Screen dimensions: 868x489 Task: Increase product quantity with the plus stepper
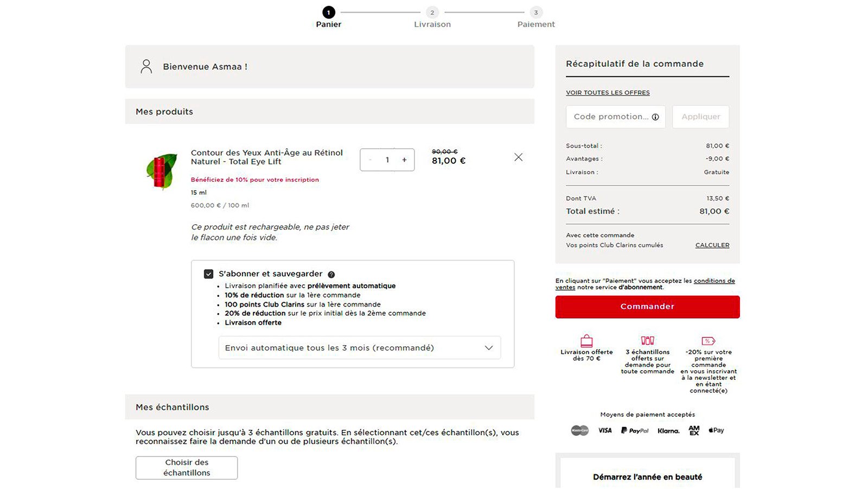(x=404, y=160)
